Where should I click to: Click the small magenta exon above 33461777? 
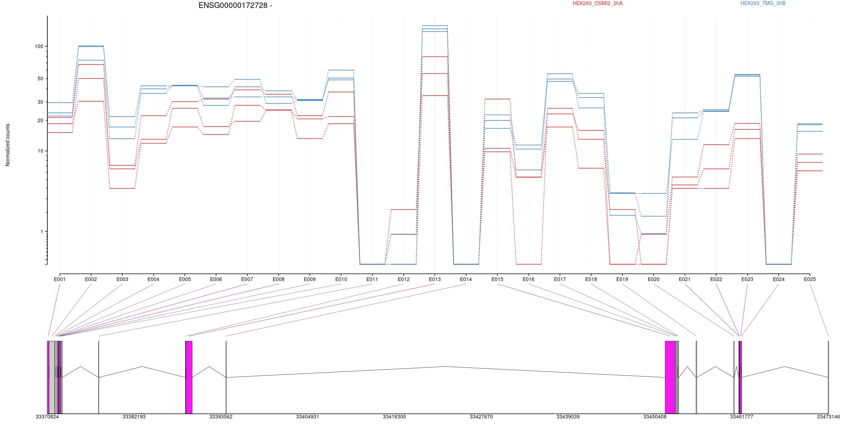coord(740,377)
